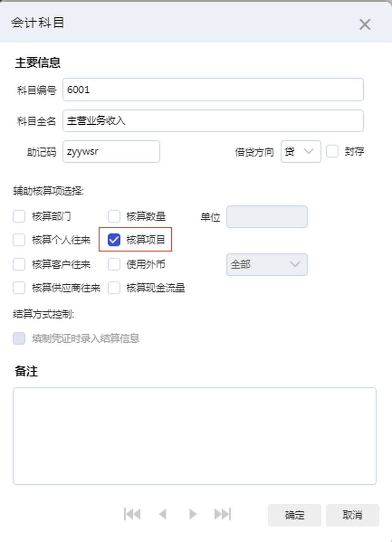Uncheck the 核算项目 checkbox
Screen dimensions: 392x542
coord(114,240)
